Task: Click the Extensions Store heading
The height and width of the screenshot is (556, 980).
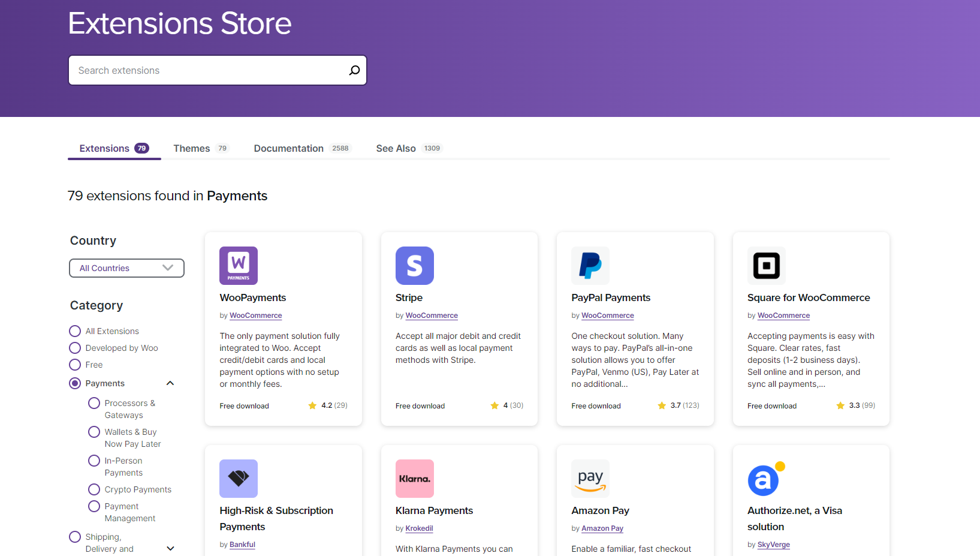Action: pyautogui.click(x=180, y=23)
